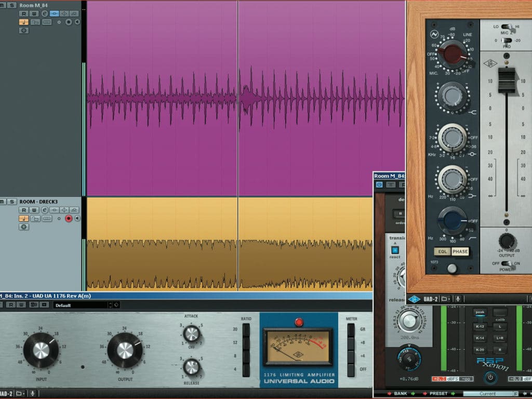Viewport: 532px width, 399px height.
Task: Enable Read automation on ROOM - DRECK3 track
Action: (x=23, y=210)
